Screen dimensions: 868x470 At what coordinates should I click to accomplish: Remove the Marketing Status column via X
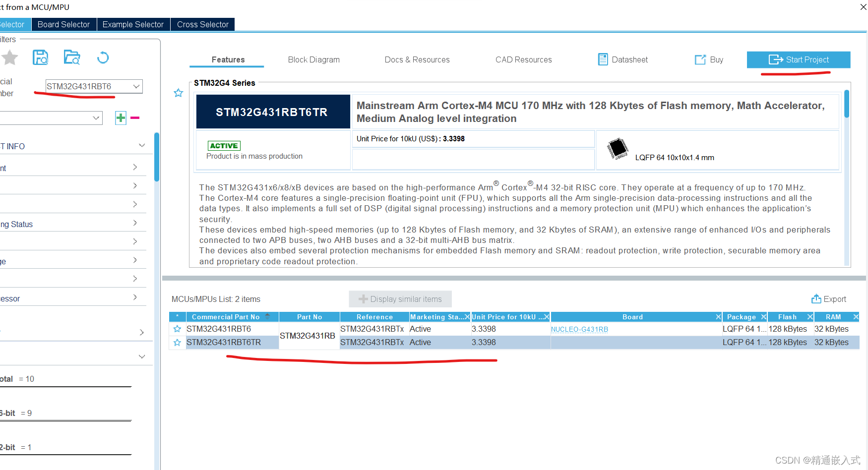[x=467, y=317]
